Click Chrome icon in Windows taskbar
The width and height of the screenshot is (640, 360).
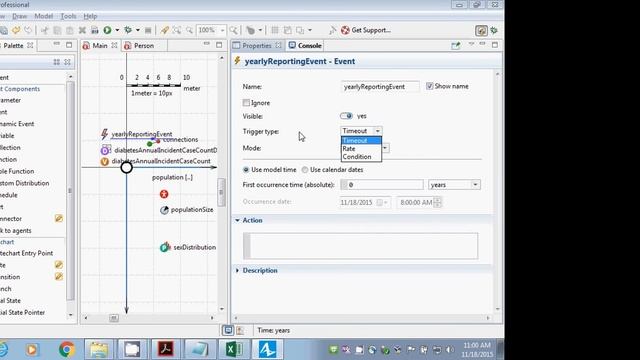(67, 349)
